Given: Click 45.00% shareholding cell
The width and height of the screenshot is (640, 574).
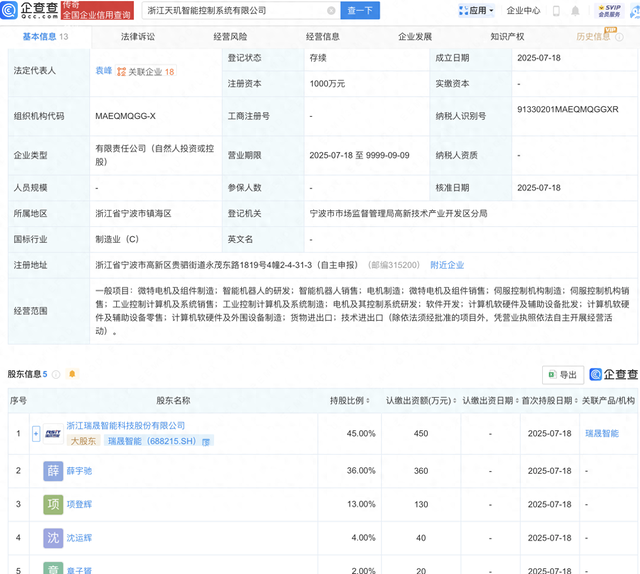Looking at the screenshot, I should (361, 433).
